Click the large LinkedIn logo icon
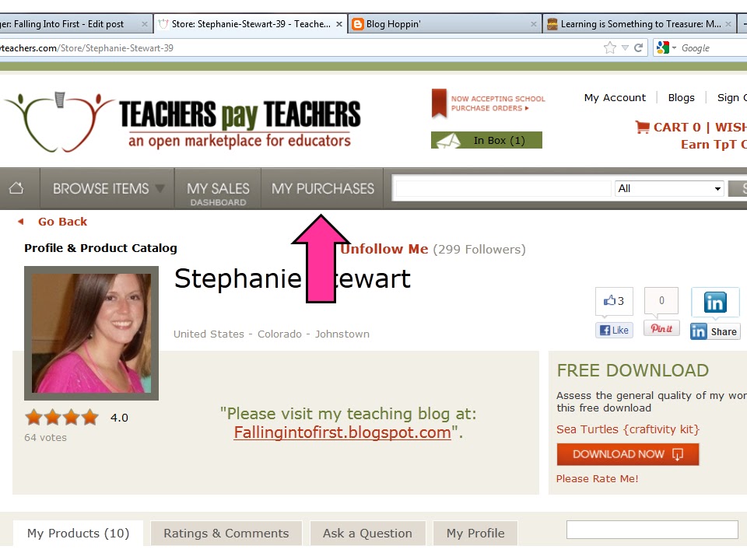The height and width of the screenshot is (560, 747). click(x=715, y=303)
